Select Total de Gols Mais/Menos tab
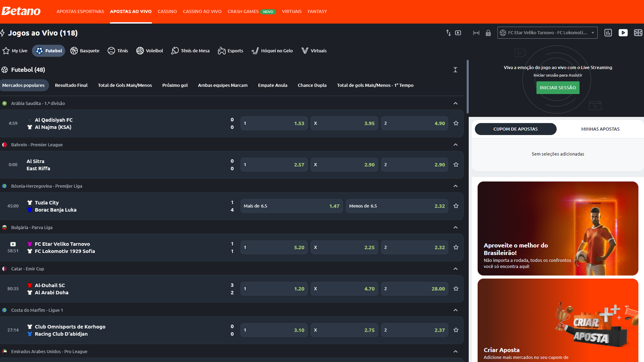Screen dimensions: 644x362 pos(125,85)
